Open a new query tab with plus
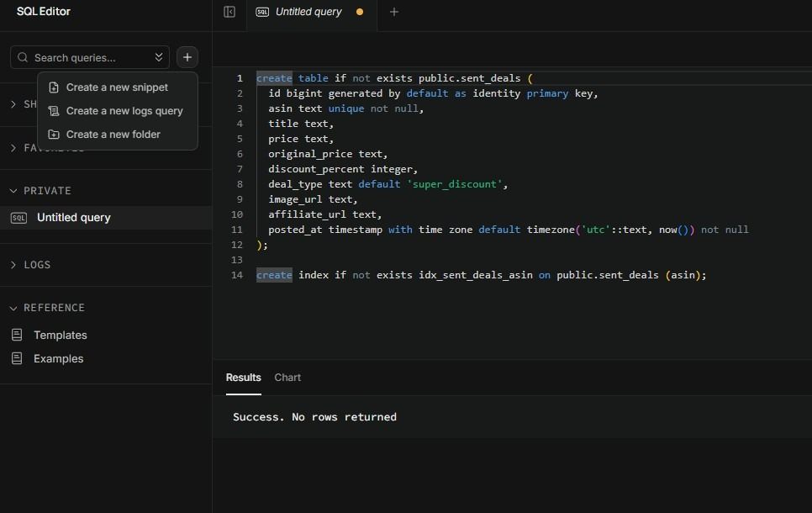This screenshot has height=513, width=812. click(x=394, y=12)
